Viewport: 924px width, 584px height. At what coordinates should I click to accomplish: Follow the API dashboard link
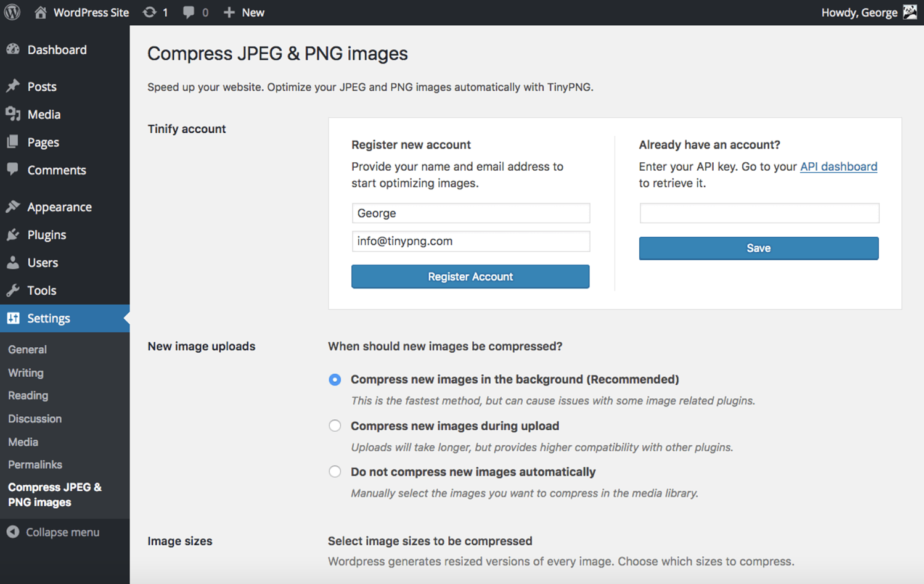838,167
